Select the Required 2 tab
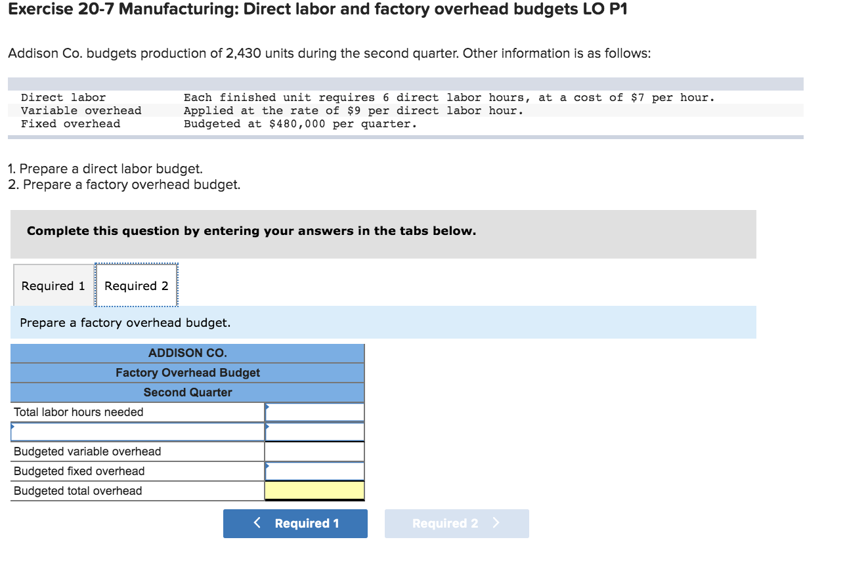 coord(137,285)
